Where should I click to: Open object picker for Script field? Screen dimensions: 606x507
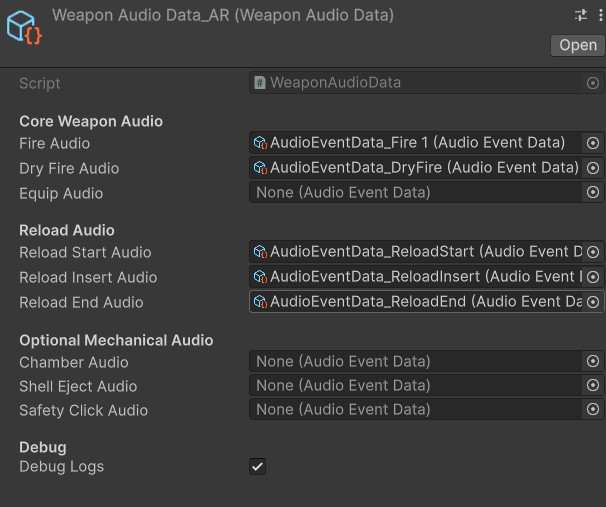(x=592, y=83)
